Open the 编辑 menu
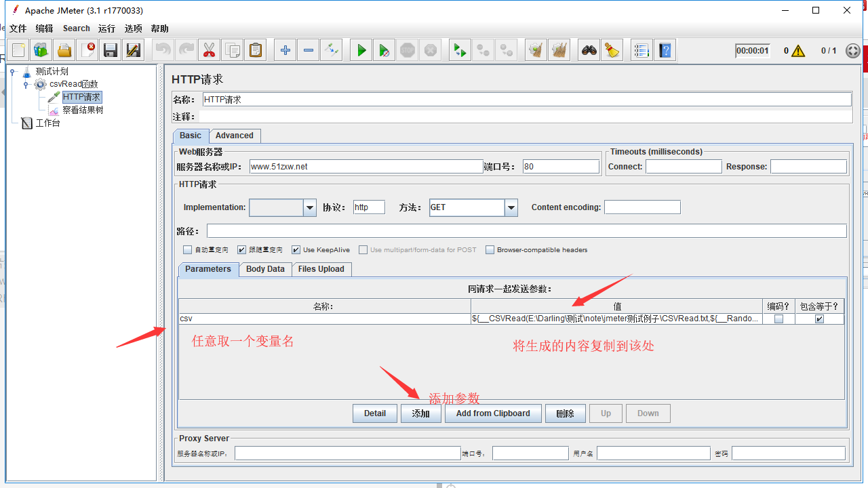 click(44, 28)
